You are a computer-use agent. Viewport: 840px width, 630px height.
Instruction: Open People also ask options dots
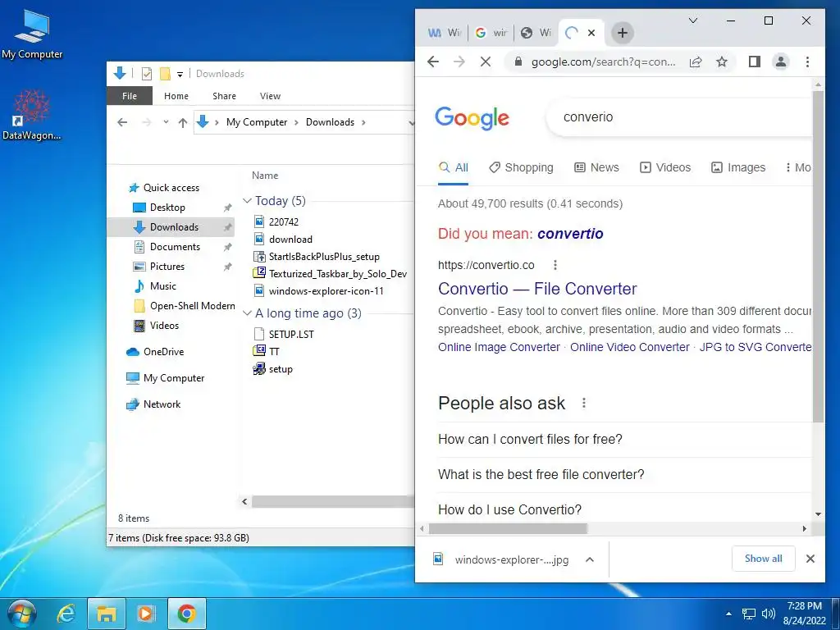point(584,403)
